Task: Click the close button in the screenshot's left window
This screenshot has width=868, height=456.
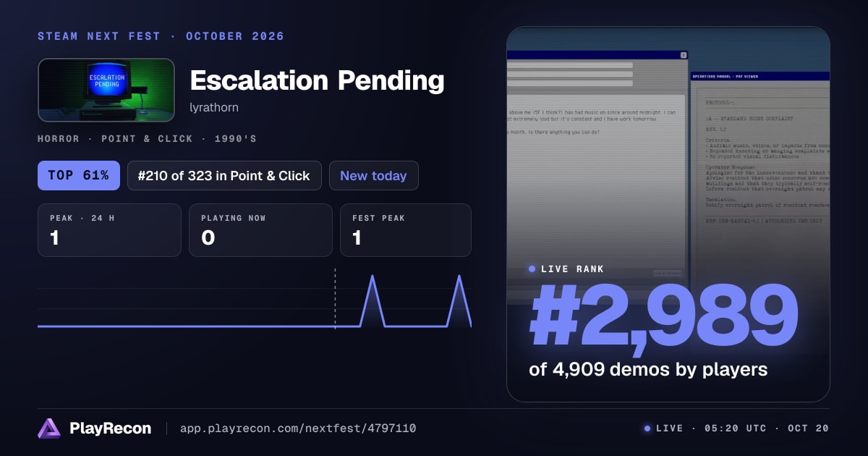Action: (x=684, y=55)
